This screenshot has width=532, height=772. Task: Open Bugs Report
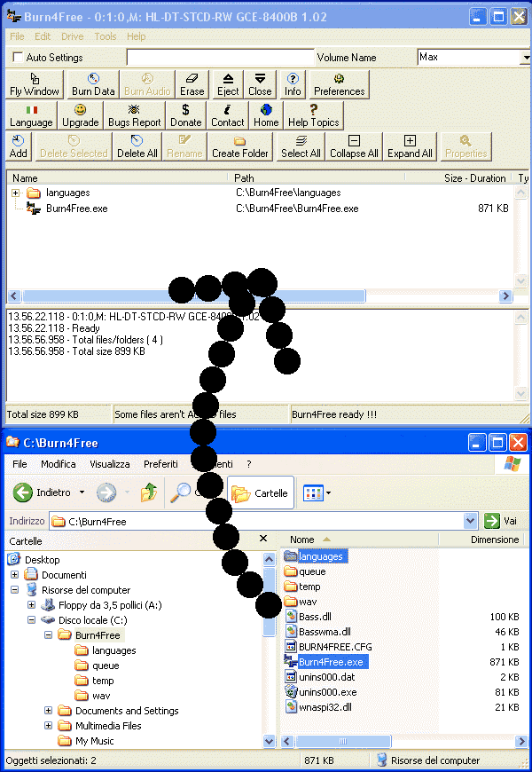point(135,115)
